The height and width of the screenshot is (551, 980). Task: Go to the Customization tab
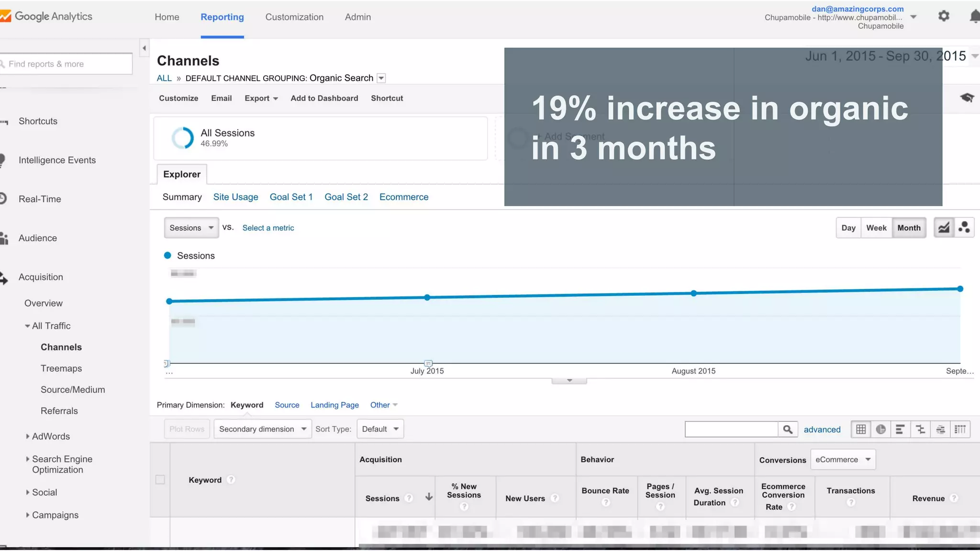[x=294, y=17]
